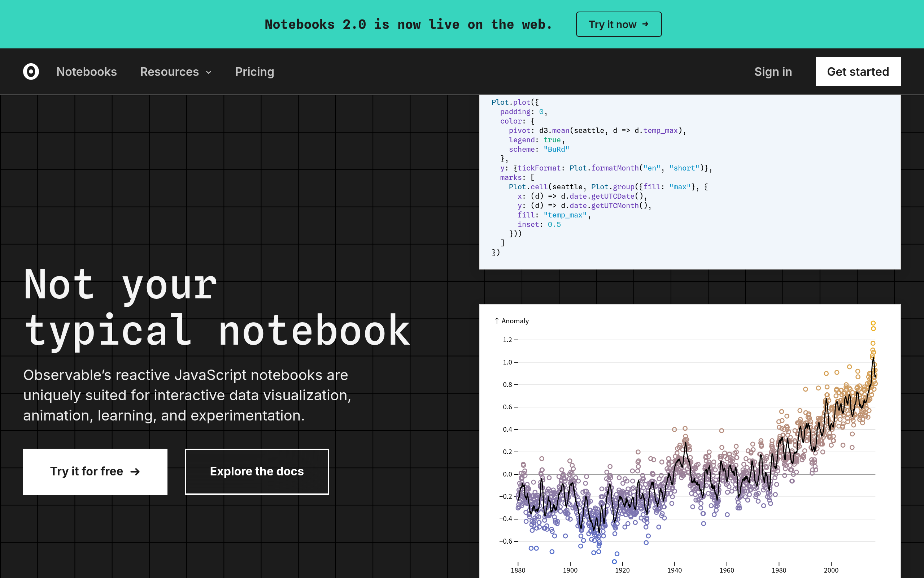Image resolution: width=924 pixels, height=578 pixels.
Task: Click the 2000 x-axis tick label
Action: (x=831, y=570)
